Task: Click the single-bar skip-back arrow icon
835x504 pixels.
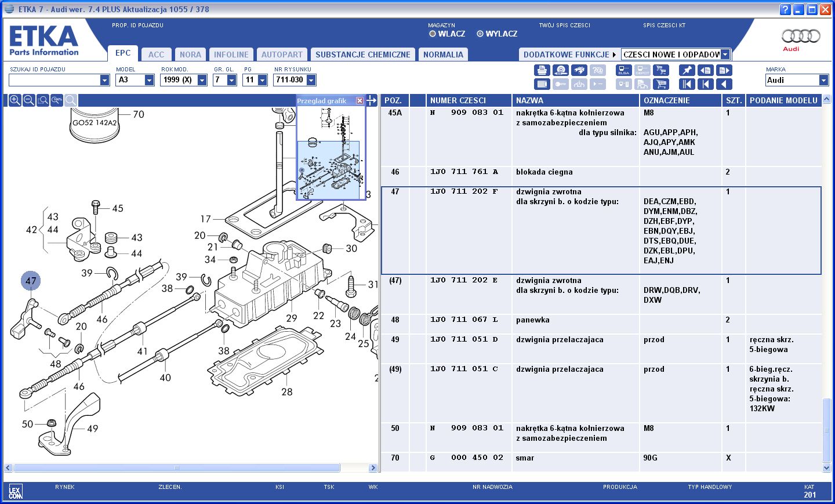Action: coord(706,84)
